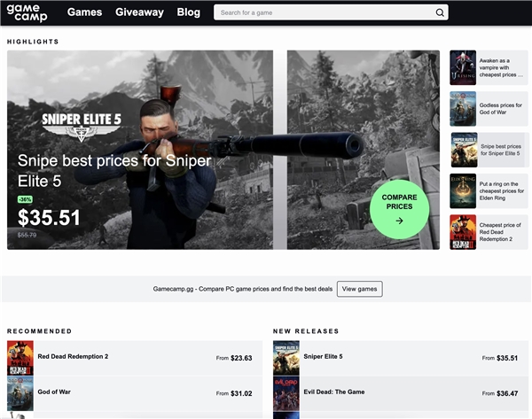532x419 pixels.
Task: Open the Giveaway page
Action: point(139,12)
